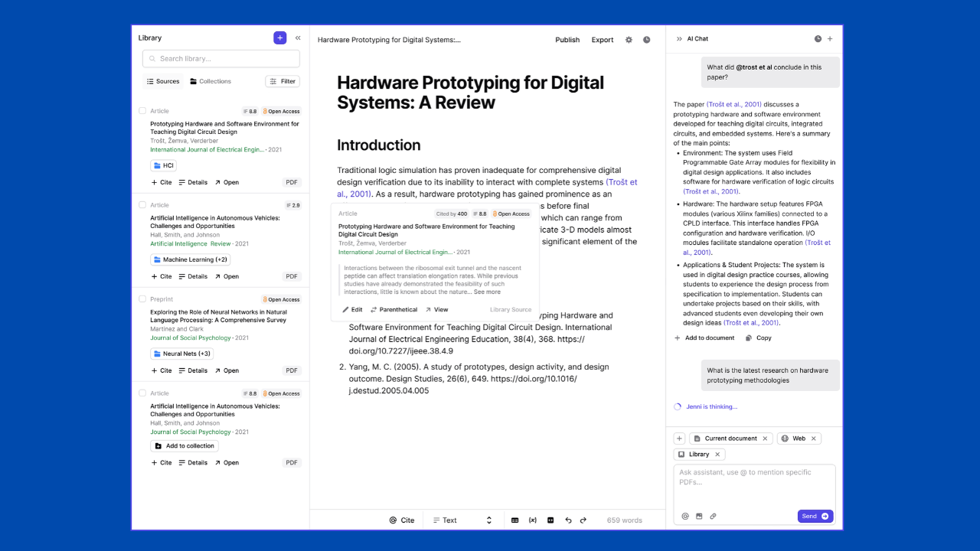Remove the Library context chip

[x=717, y=455]
